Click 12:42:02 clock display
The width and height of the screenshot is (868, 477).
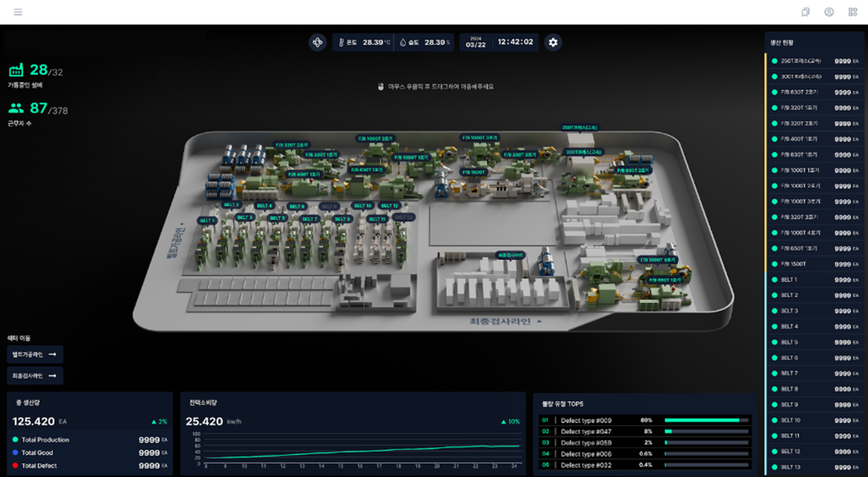[x=515, y=42]
